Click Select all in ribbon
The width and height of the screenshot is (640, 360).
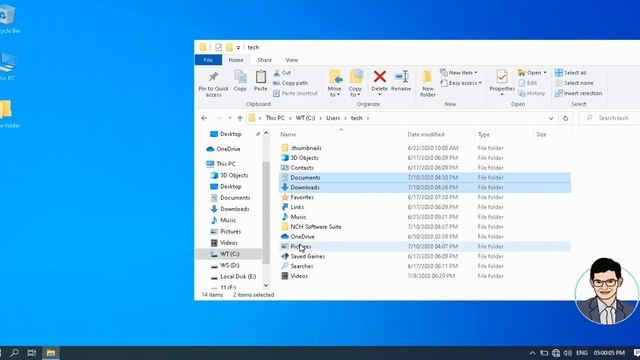click(x=571, y=73)
